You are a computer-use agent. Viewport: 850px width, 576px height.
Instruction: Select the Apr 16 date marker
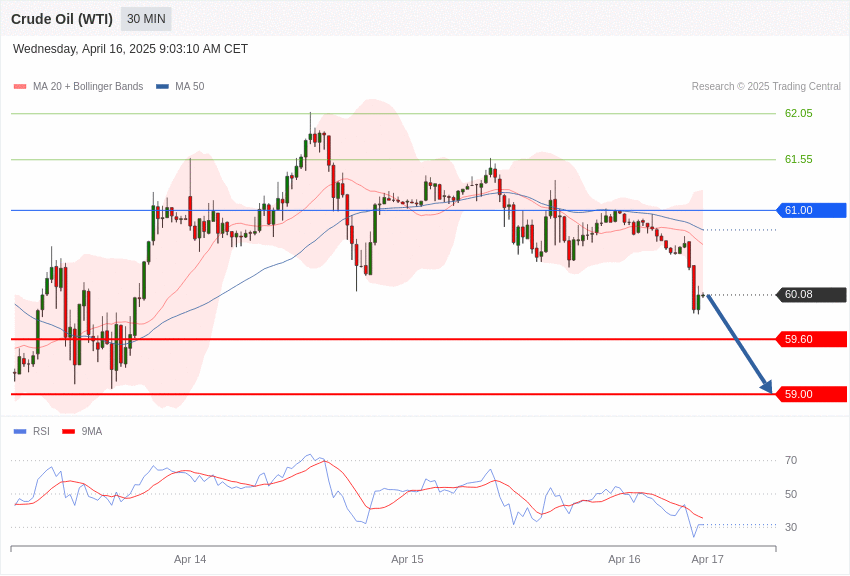tap(624, 559)
